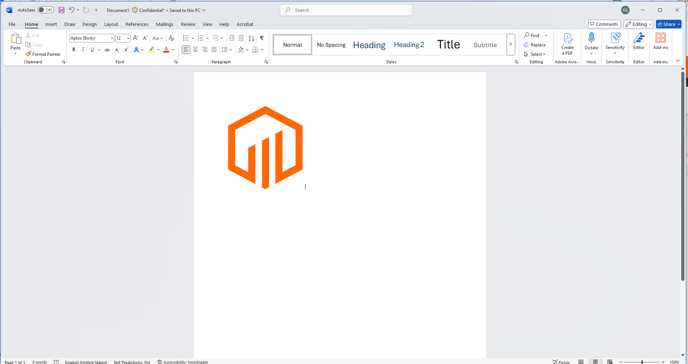This screenshot has width=688, height=364.
Task: Expand line spacing options
Action: click(x=226, y=50)
